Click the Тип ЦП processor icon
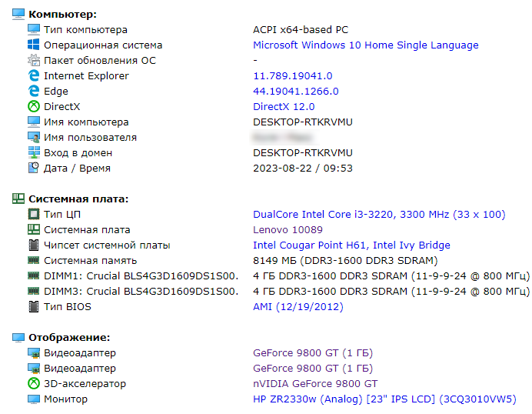The width and height of the screenshot is (532, 414). [34, 214]
